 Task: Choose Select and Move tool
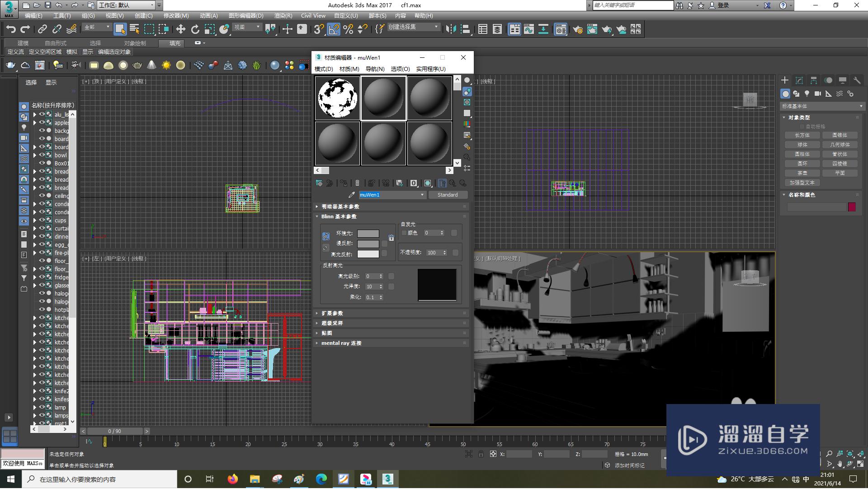(x=180, y=29)
